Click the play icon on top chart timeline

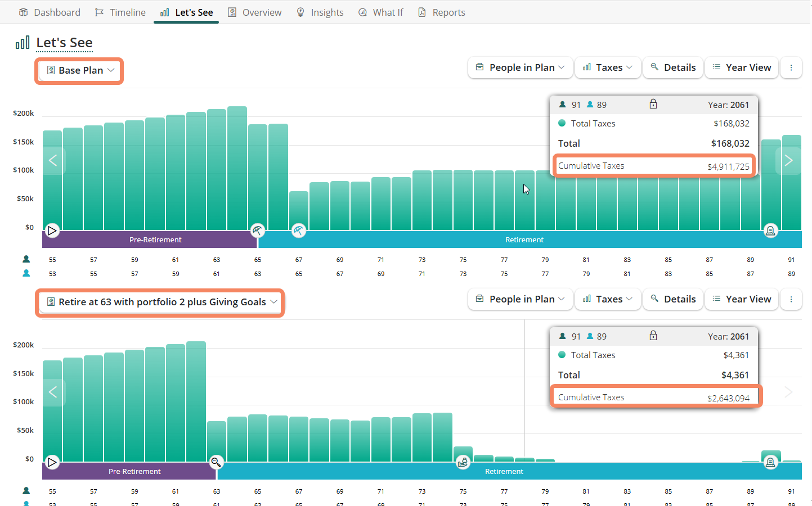52,231
